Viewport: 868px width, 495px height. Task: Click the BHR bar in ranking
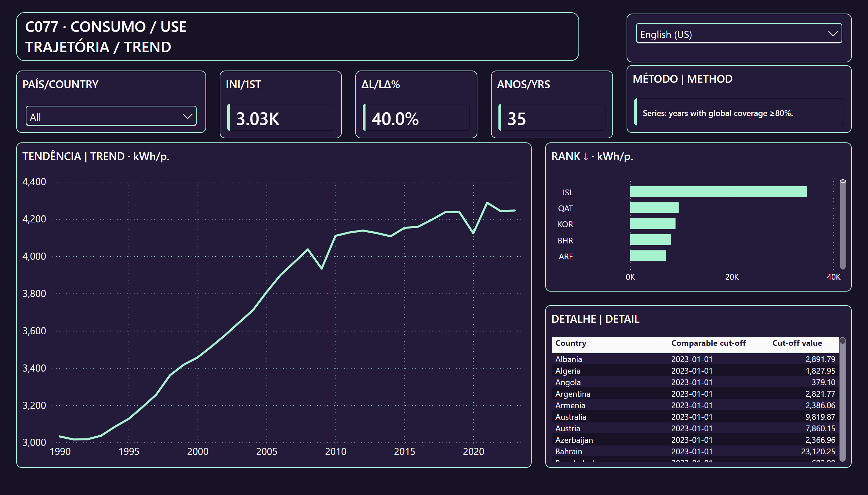(x=650, y=240)
